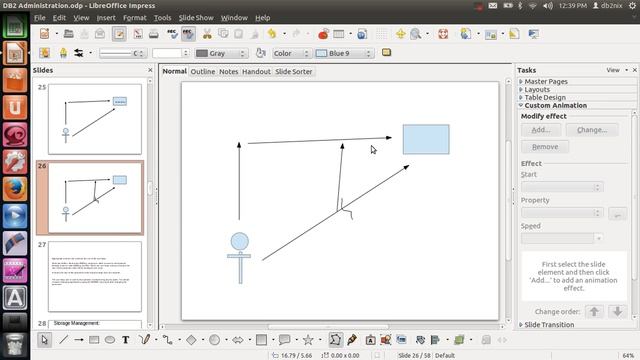The image size is (640, 360).
Task: Click the Remove effect button
Action: click(545, 147)
